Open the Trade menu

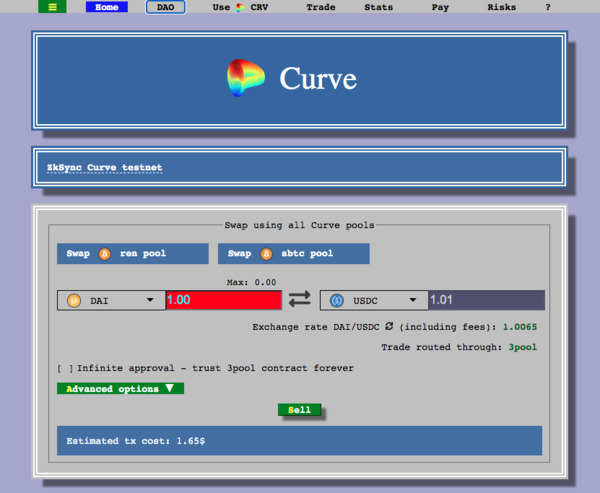point(321,7)
